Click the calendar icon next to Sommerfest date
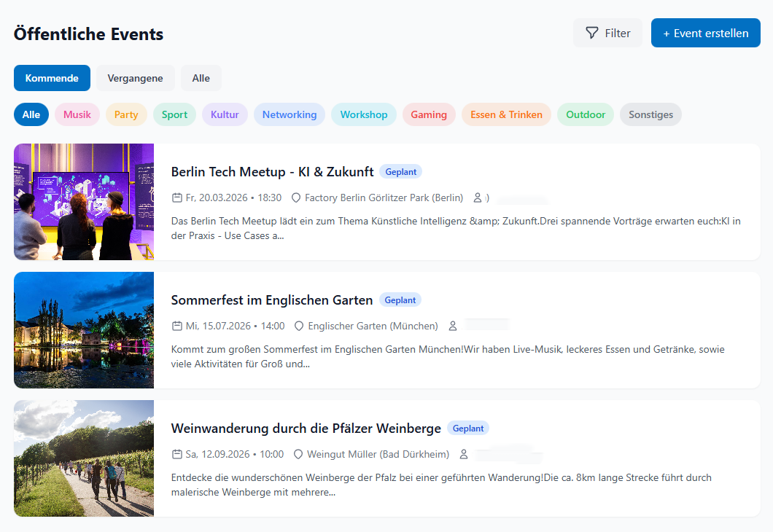 point(177,326)
